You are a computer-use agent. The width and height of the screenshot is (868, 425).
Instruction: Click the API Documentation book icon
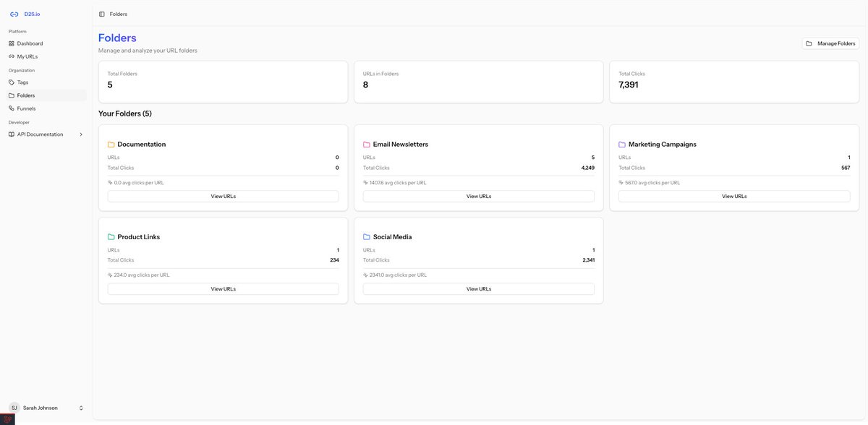pos(12,134)
